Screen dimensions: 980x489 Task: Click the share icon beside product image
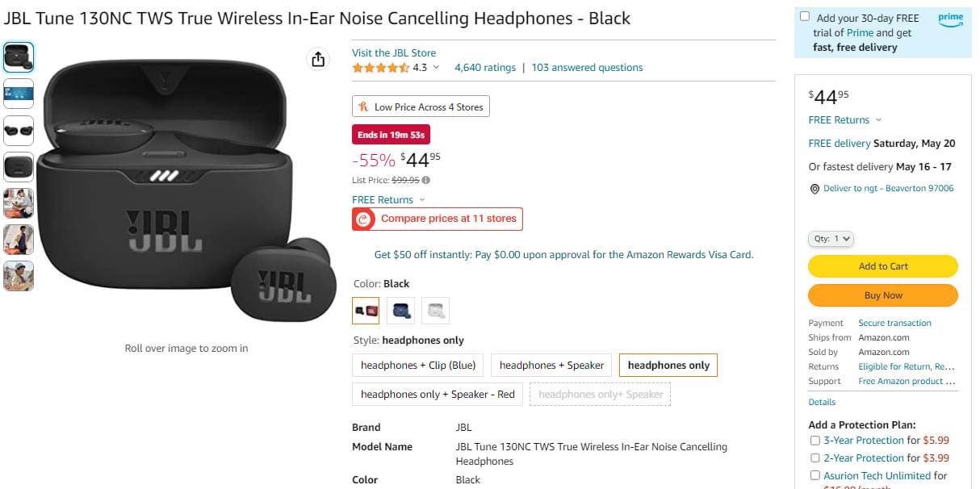pos(318,59)
